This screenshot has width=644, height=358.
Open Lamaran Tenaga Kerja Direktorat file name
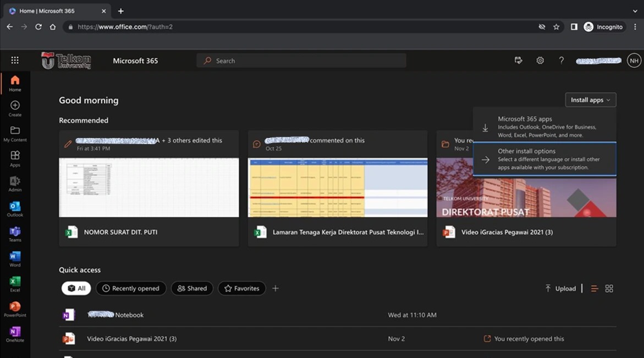pos(348,232)
